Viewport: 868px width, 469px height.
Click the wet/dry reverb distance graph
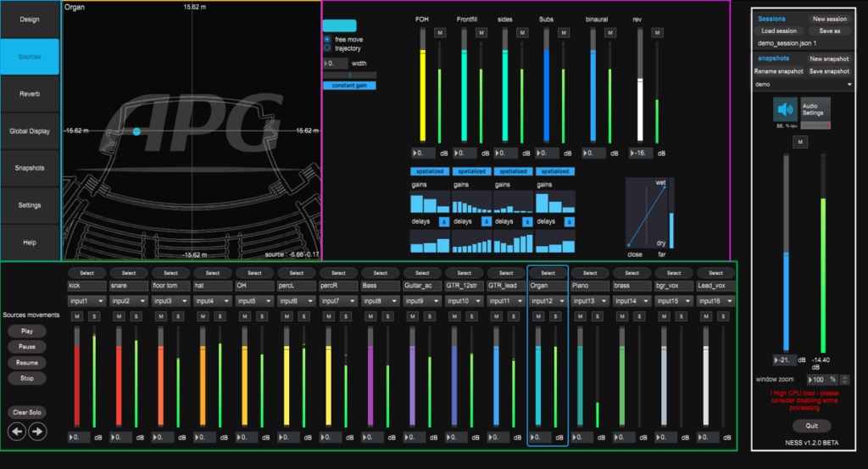pos(647,215)
